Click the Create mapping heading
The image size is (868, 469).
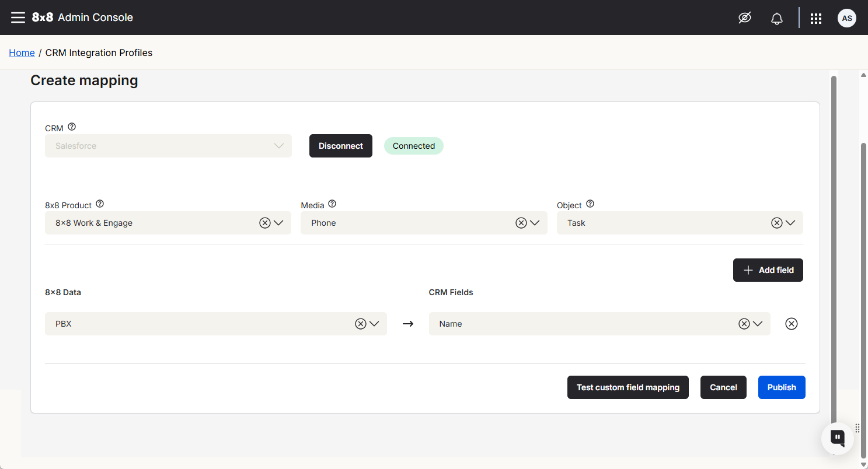[84, 80]
